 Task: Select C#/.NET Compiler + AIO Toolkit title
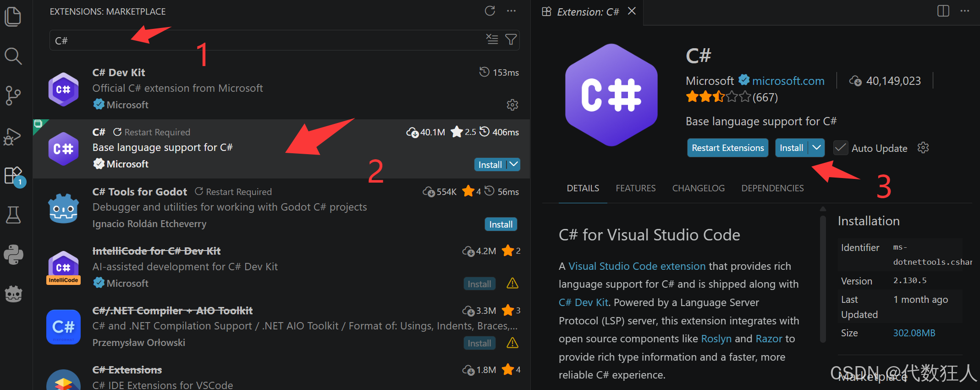click(x=172, y=311)
